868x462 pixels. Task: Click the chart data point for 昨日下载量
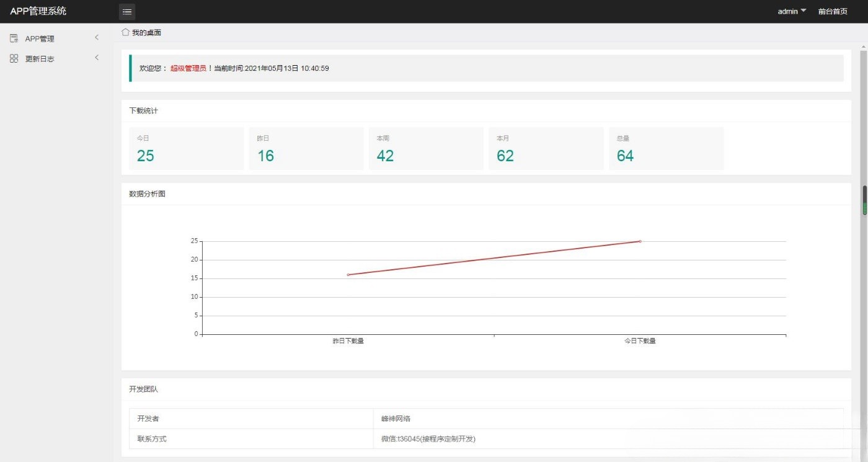(348, 275)
